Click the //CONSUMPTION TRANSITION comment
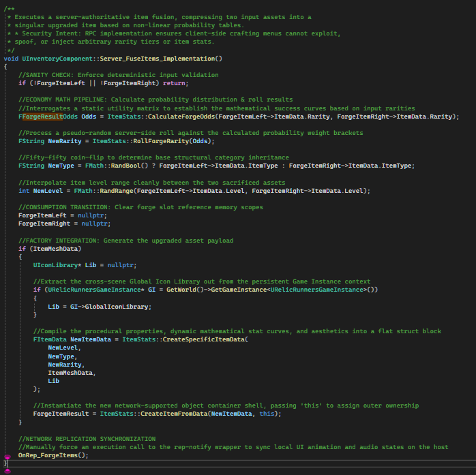Screen dimensions: 476x475 [x=140, y=207]
